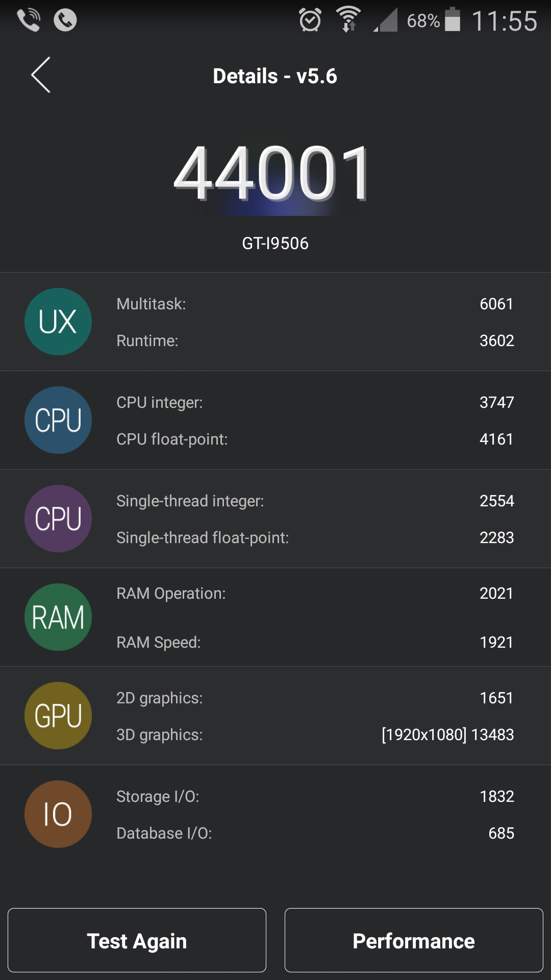Image resolution: width=551 pixels, height=980 pixels.
Task: Open the Performance button
Action: coord(414,940)
